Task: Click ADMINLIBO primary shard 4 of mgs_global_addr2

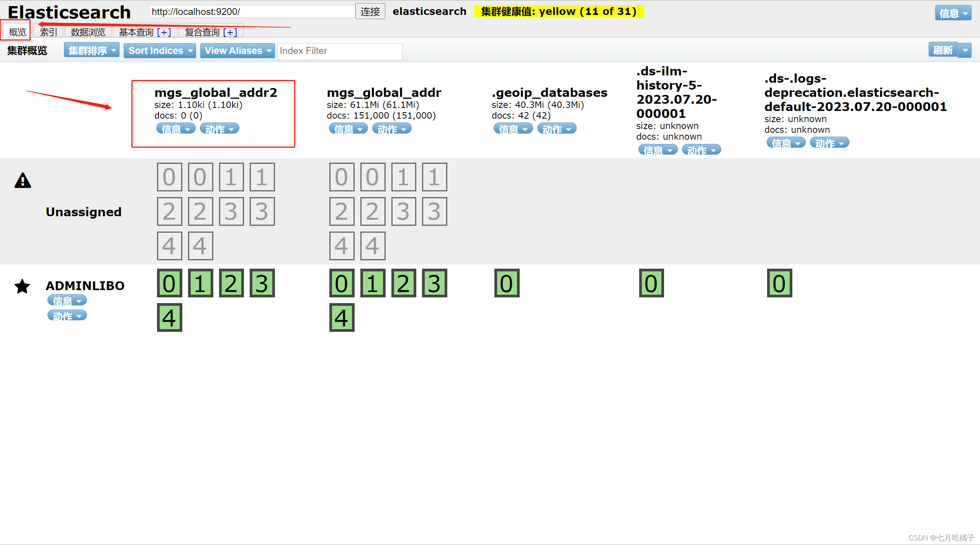Action: [x=169, y=318]
